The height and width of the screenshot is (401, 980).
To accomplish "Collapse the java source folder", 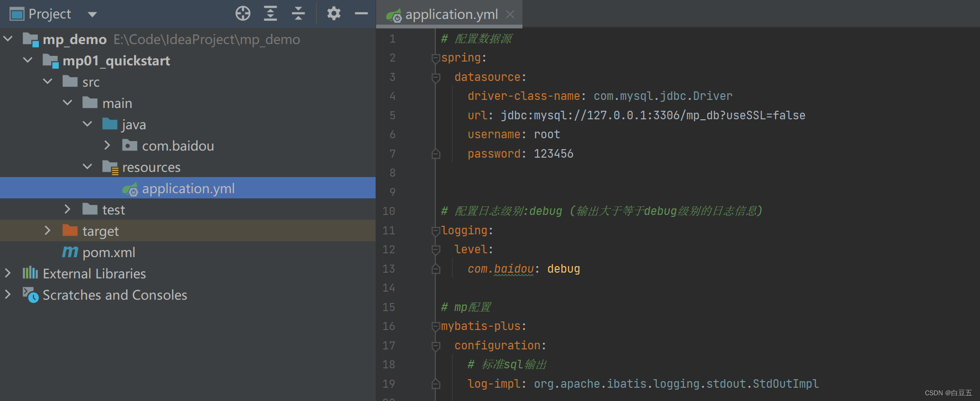I will coord(88,124).
